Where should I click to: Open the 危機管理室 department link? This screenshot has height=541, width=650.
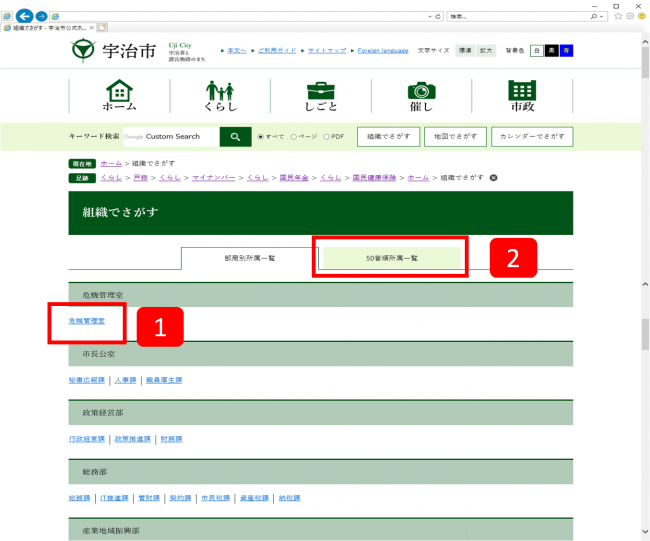pos(86,321)
